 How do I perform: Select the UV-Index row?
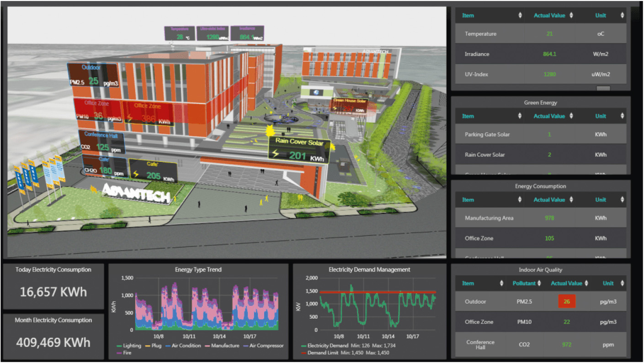point(541,74)
